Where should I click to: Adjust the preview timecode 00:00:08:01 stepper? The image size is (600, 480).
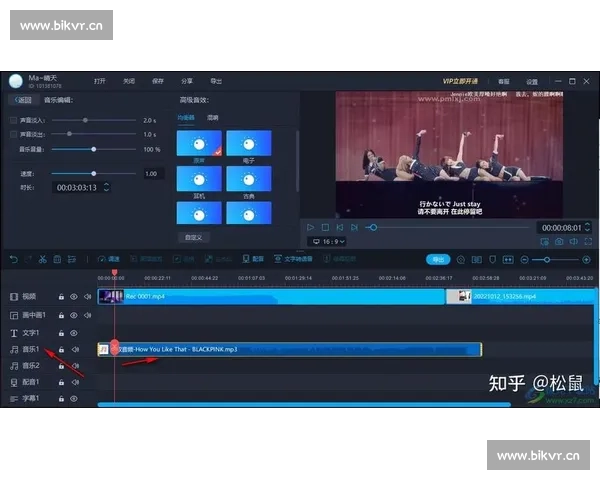tap(587, 227)
